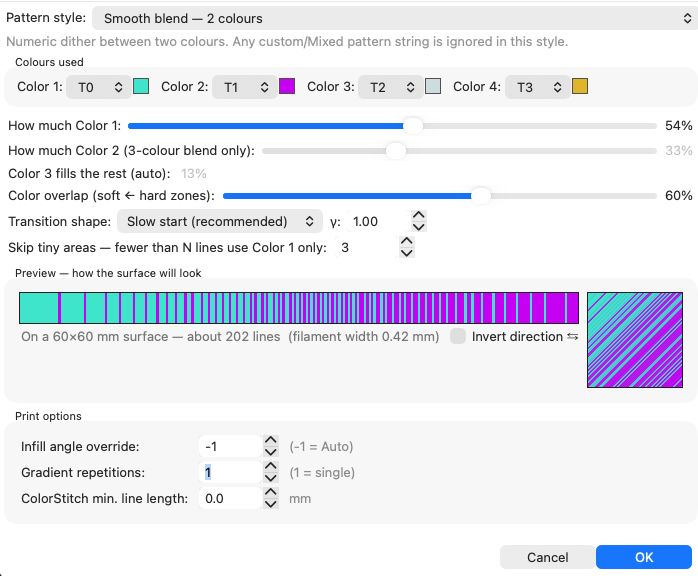Click the Gradient repetitions field
Viewport: 698px width, 576px height.
click(x=230, y=472)
